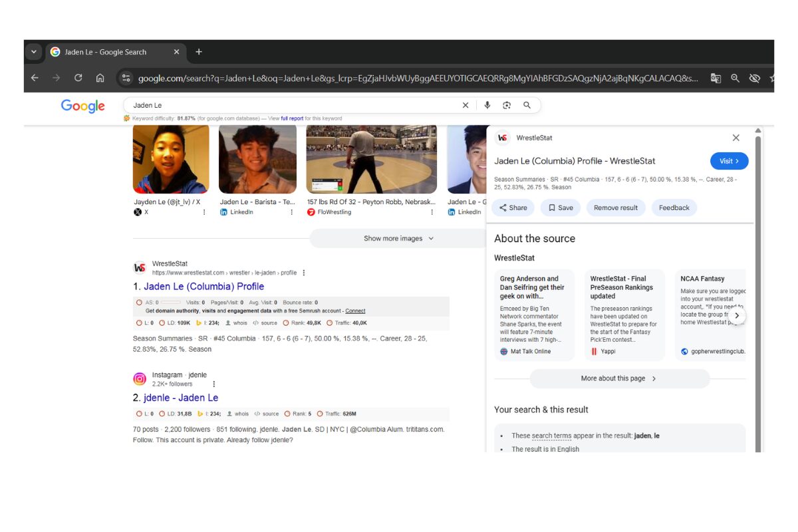
Task: Open the tab search dropdown arrow
Action: pyautogui.click(x=33, y=52)
